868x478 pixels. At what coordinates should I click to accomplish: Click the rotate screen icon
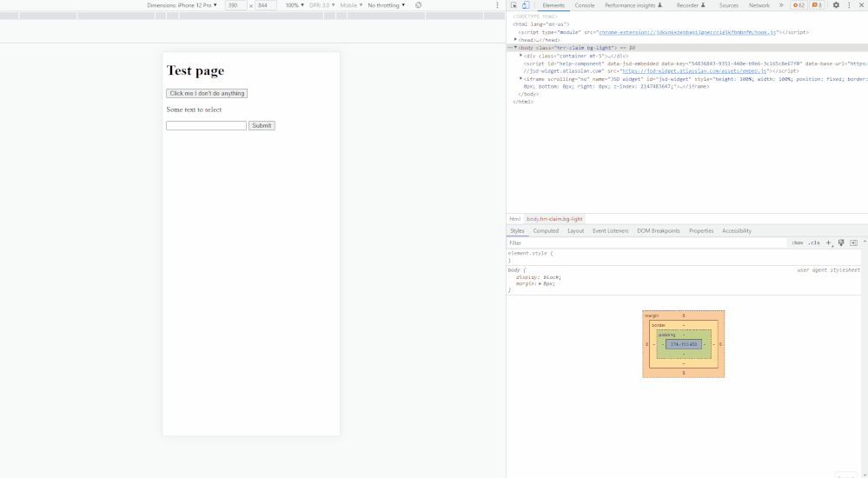(x=419, y=5)
